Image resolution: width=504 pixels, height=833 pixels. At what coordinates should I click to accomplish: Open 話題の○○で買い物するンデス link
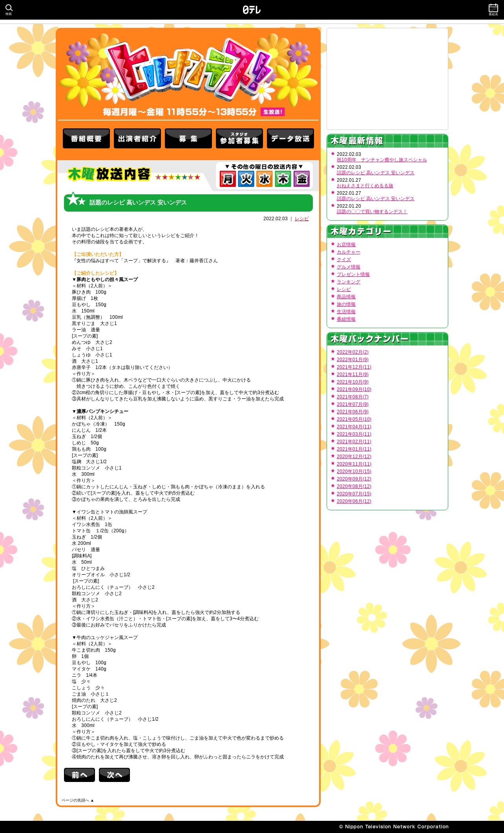[x=372, y=212]
